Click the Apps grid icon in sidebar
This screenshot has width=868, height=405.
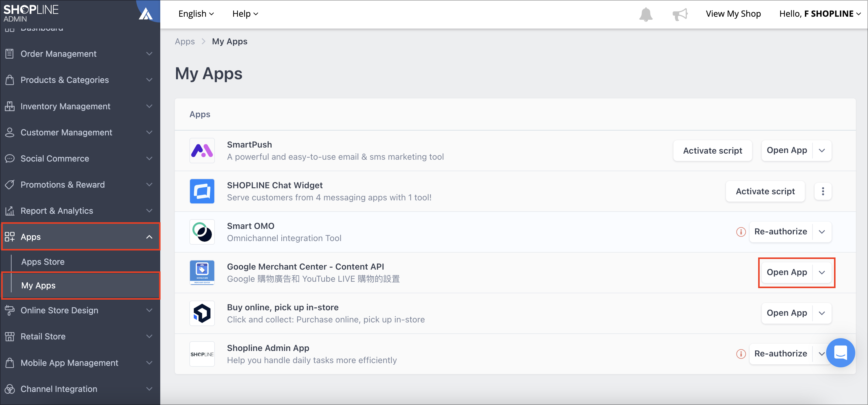10,237
